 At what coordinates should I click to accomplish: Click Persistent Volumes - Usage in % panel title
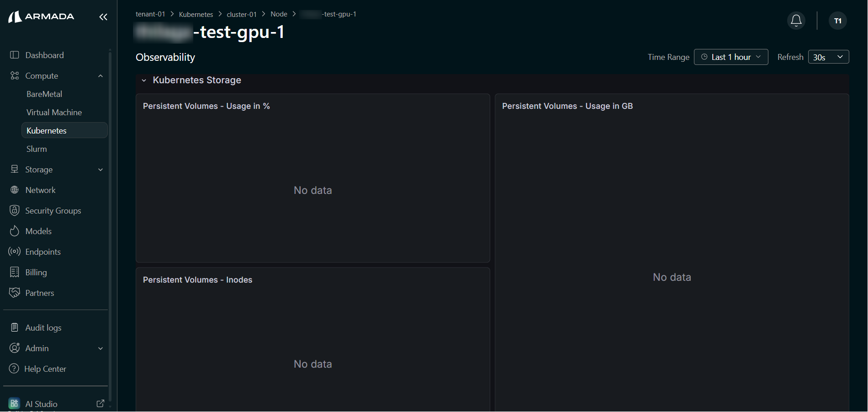pyautogui.click(x=206, y=106)
